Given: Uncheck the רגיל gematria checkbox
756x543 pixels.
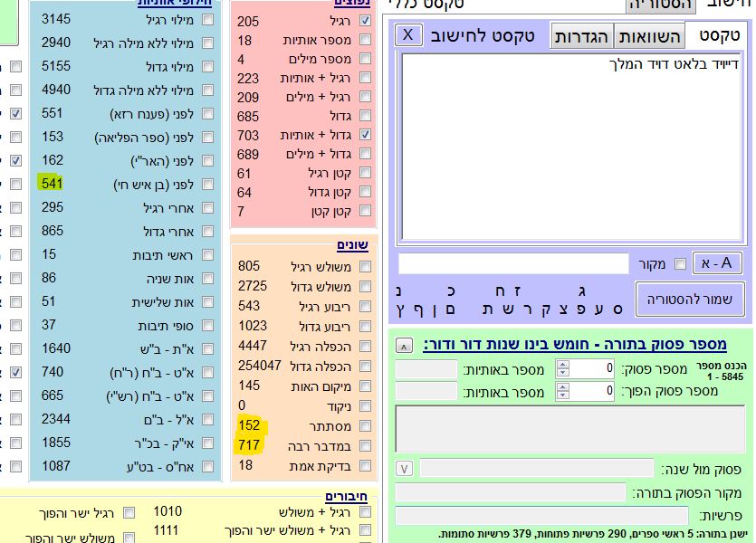Looking at the screenshot, I should pos(365,21).
